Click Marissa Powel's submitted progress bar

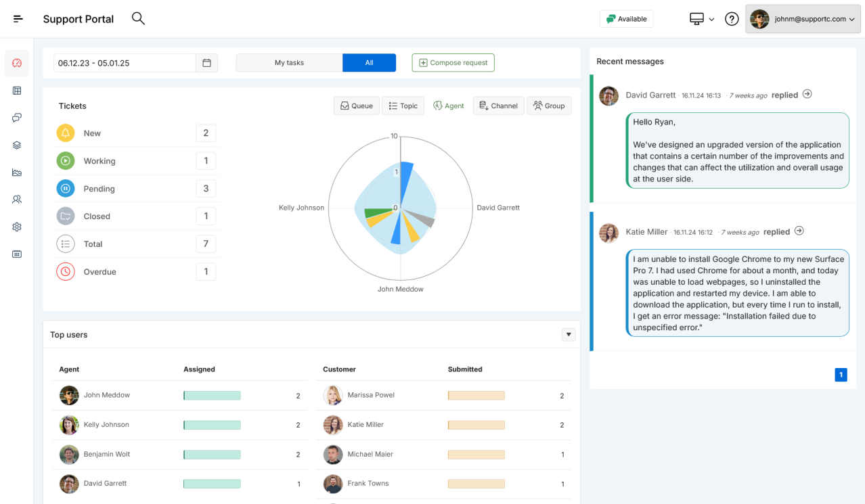(476, 395)
